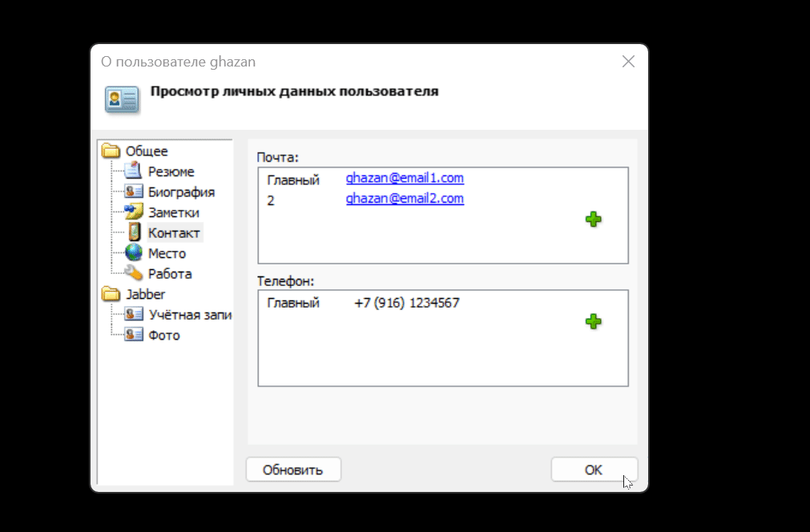
Task: Select the Место section
Action: click(x=168, y=253)
